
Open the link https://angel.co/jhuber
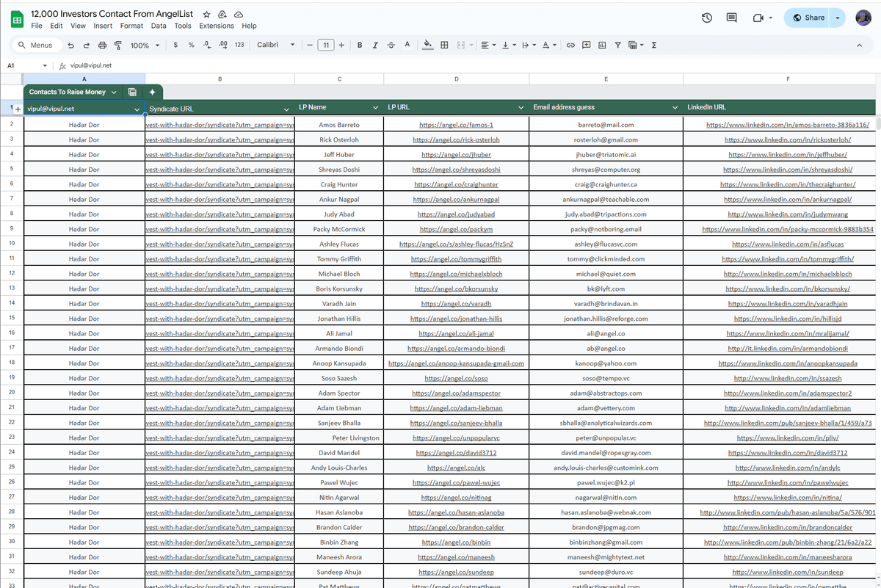point(456,155)
